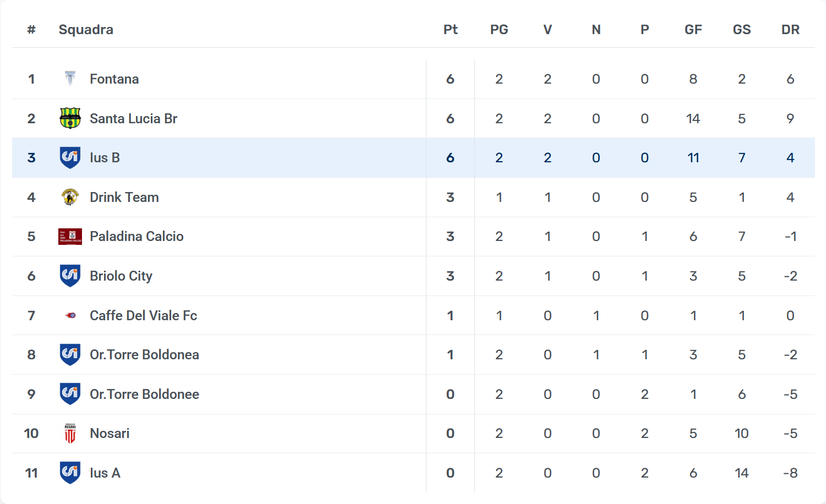This screenshot has width=826, height=504.
Task: Open the Fontana team name link
Action: click(x=114, y=79)
